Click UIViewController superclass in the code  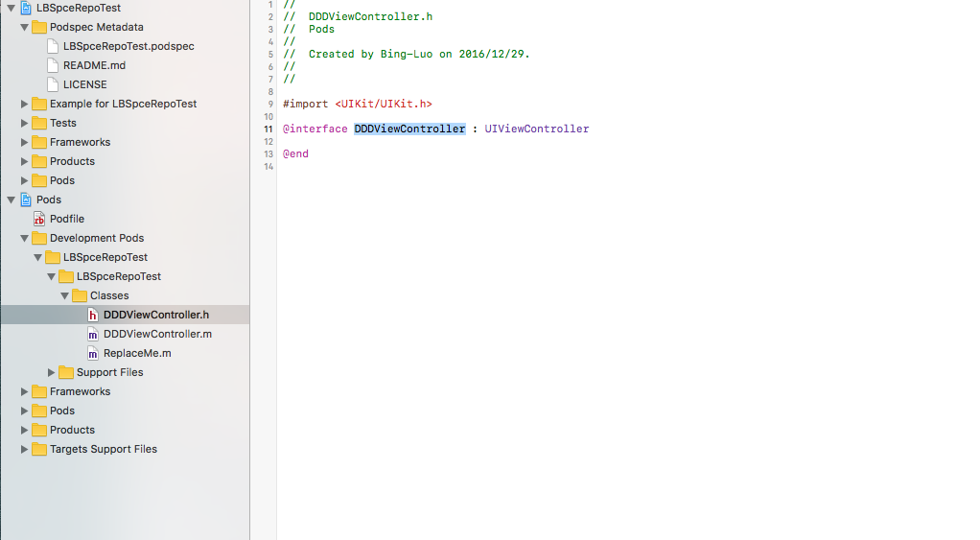click(536, 129)
